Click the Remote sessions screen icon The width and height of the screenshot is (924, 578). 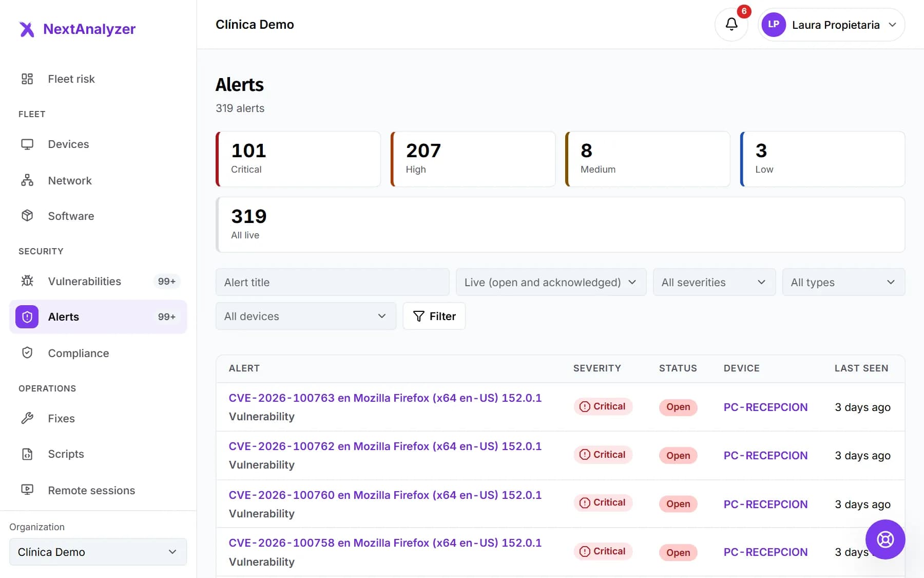(x=27, y=490)
